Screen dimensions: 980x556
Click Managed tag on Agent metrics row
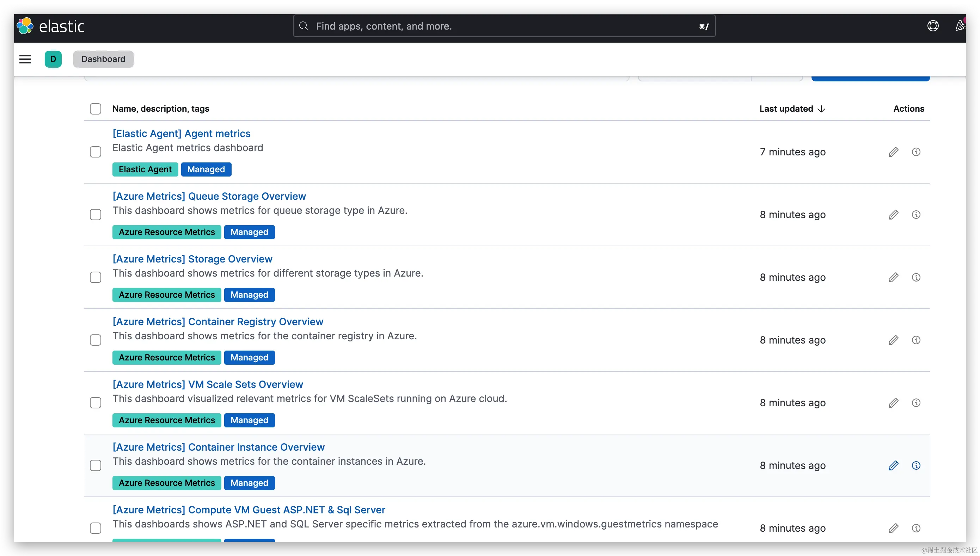coord(206,169)
